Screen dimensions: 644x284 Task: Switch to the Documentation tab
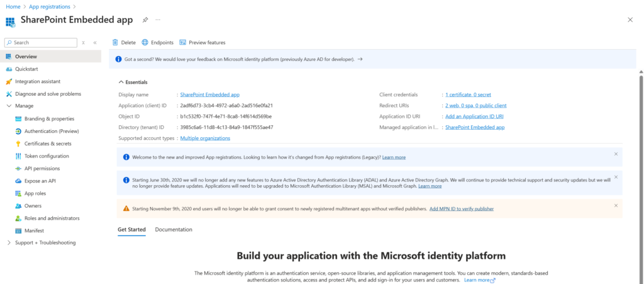tap(174, 230)
